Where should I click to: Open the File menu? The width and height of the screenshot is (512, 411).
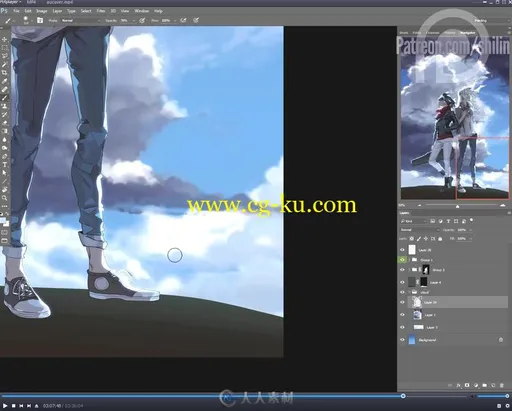[x=16, y=11]
